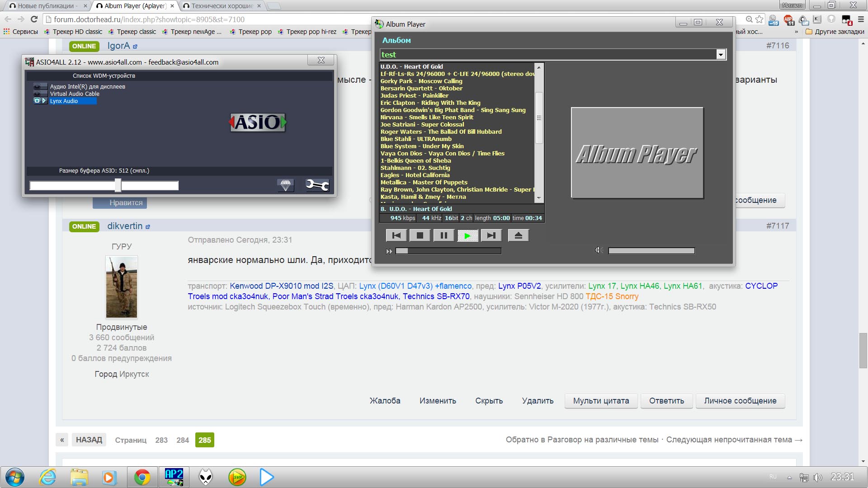Click the album name field showing 'test'

[x=548, y=55]
